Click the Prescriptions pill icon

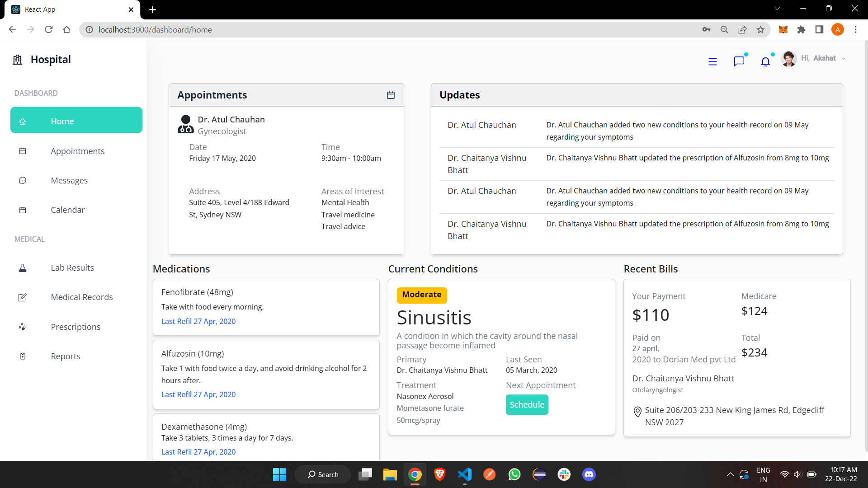(23, 327)
